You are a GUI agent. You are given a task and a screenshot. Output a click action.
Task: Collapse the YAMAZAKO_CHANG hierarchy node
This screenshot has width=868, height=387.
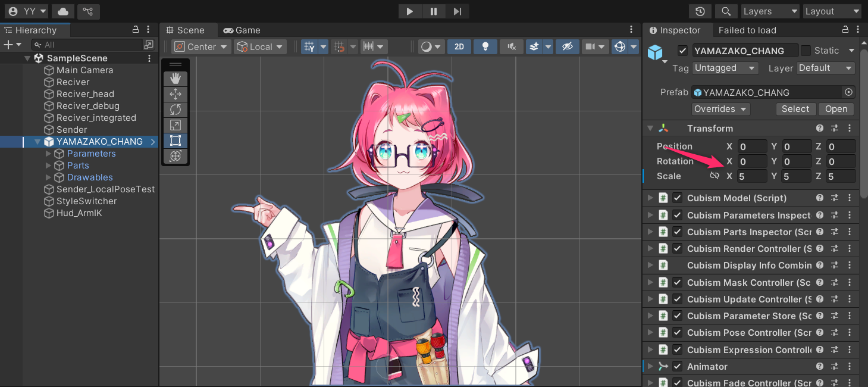coord(38,142)
